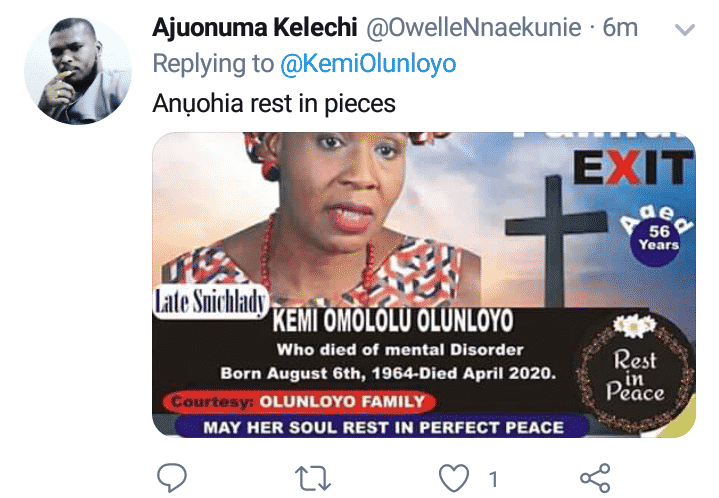
Task: Open the @KemiOlunloyo mention link
Action: pos(368,63)
